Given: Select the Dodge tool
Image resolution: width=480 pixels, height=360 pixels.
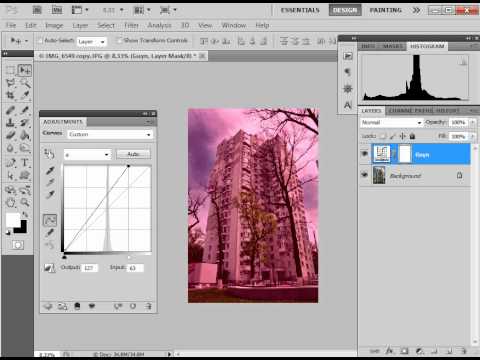Looking at the screenshot, I should click(x=25, y=148).
